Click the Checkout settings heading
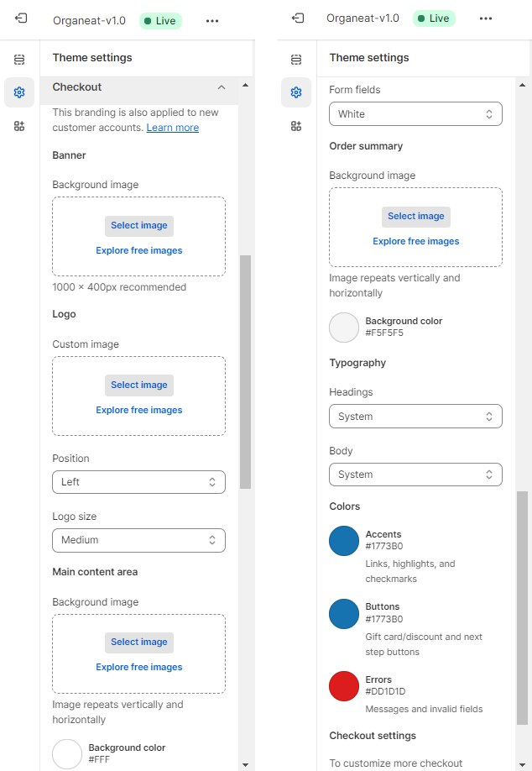The image size is (532, 771). click(373, 736)
